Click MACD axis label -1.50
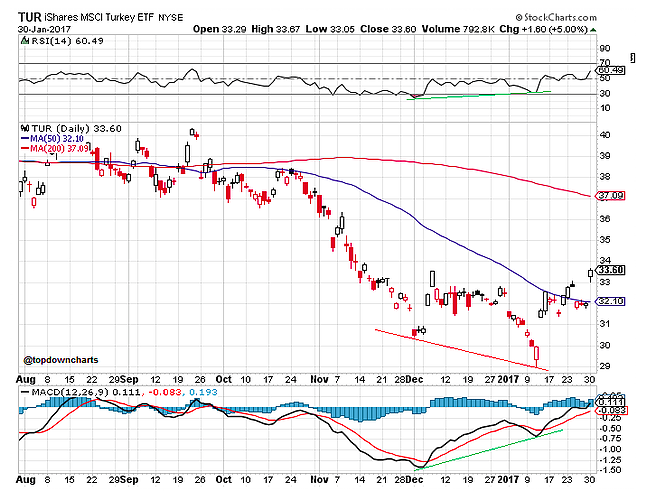Image resolution: width=652 pixels, height=498 pixels. 610,470
